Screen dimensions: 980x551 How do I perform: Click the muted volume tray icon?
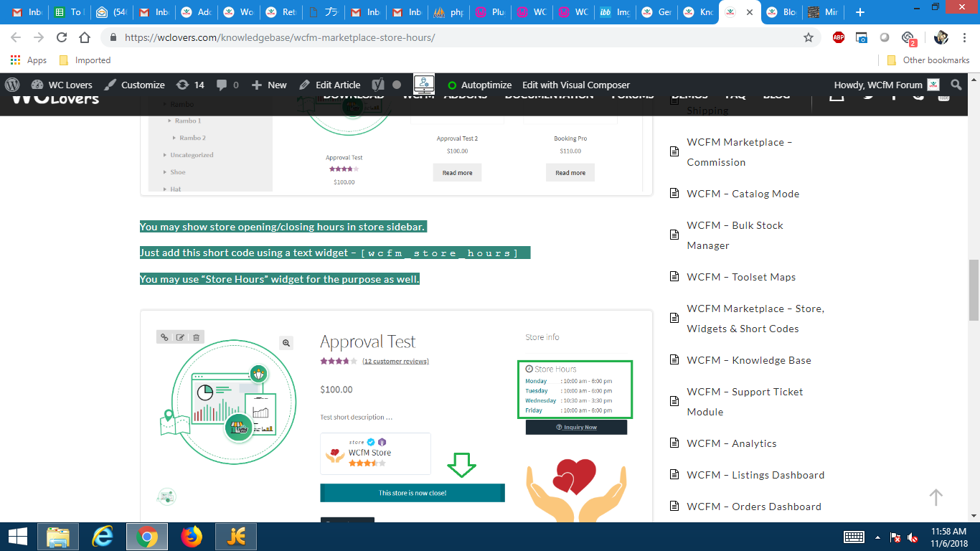coord(913,537)
